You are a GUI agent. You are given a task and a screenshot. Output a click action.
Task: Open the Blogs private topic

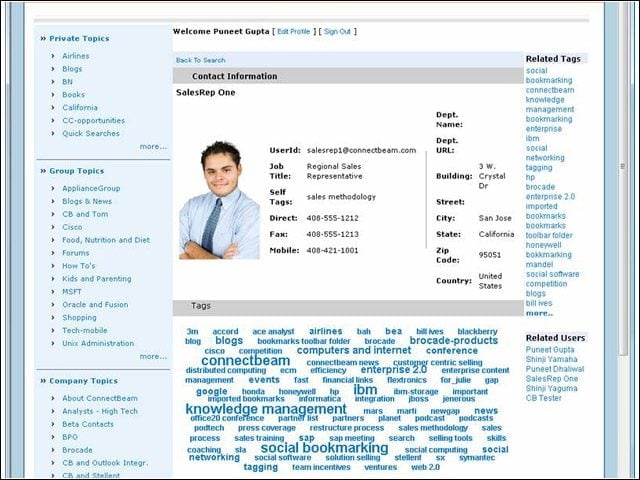tap(72, 69)
